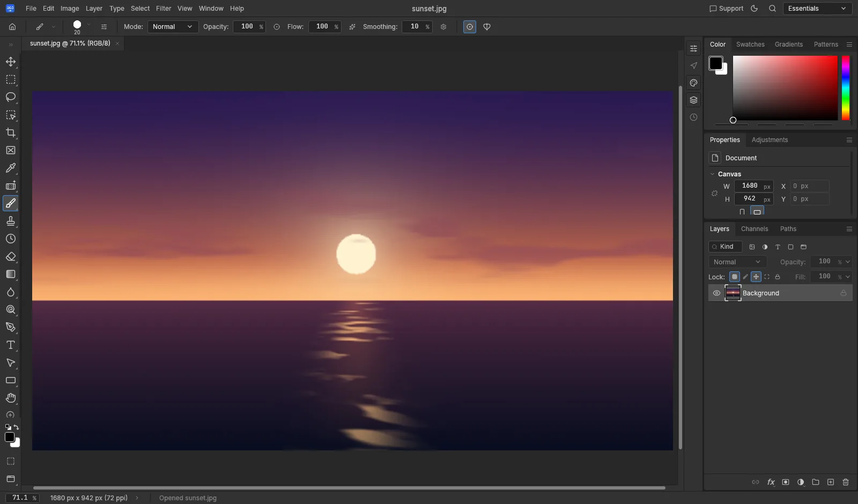Choose the Pen tool
Image resolution: width=858 pixels, height=504 pixels.
click(11, 327)
